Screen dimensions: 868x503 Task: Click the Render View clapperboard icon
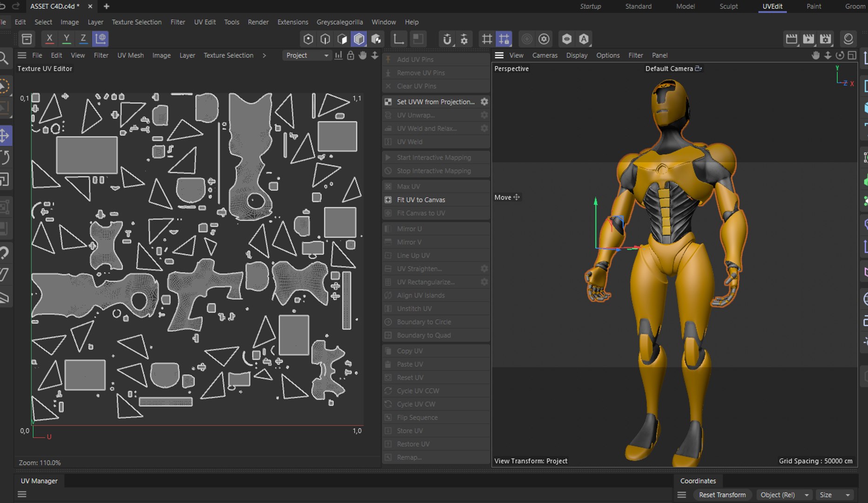point(791,39)
